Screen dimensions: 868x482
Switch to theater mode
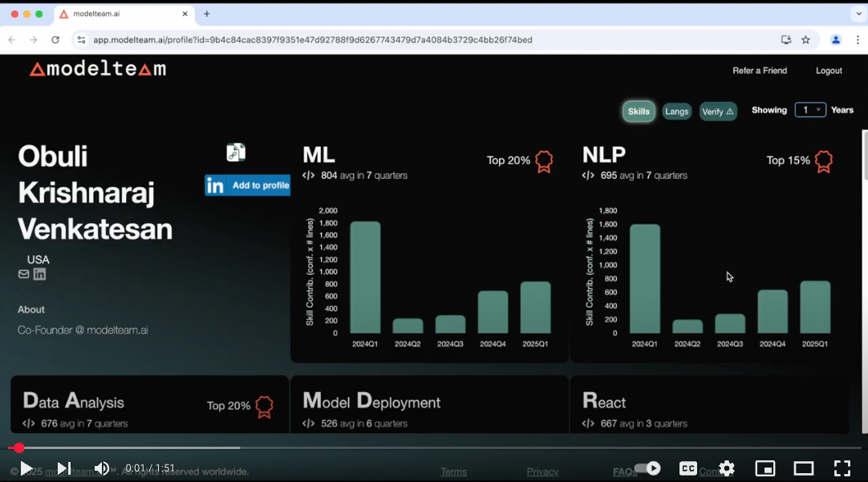pos(803,468)
